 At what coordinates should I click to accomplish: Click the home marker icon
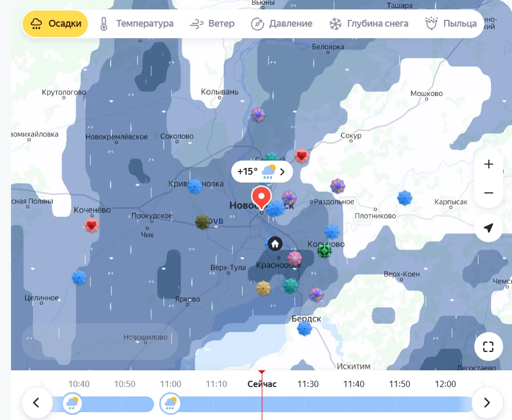[275, 244]
